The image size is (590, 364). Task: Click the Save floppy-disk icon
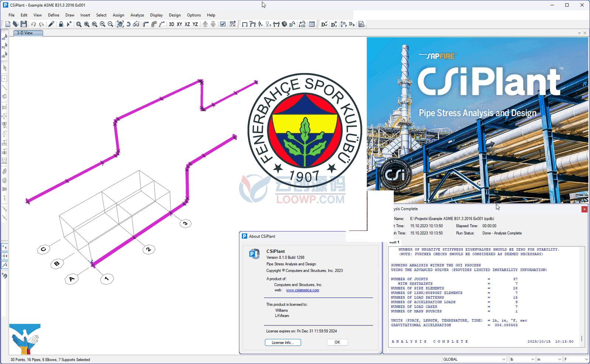click(x=24, y=24)
